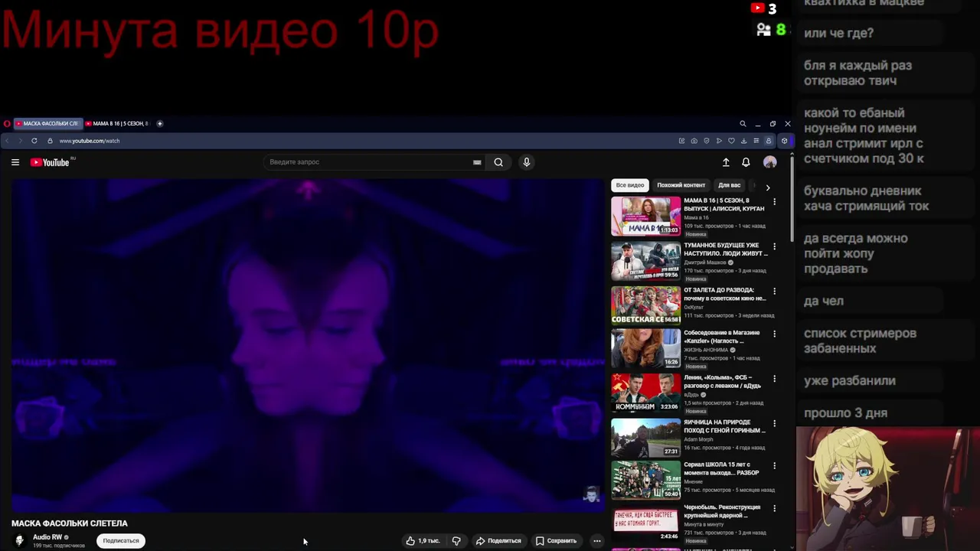The image size is (980, 551).
Task: Switch to the МАСКА ФАСОЛЬКИ СЛЕТЕЛА browser tab
Action: [x=47, y=123]
